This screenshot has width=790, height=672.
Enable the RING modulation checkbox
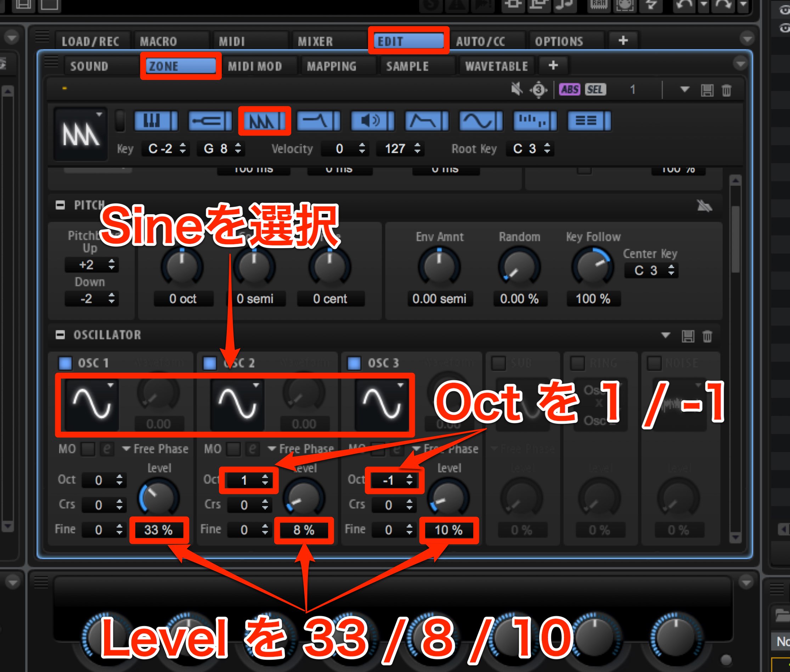point(577,363)
